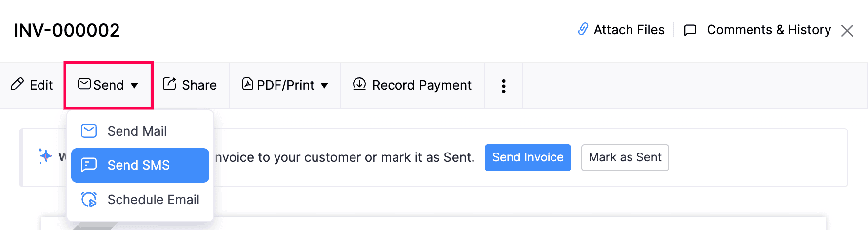Image resolution: width=868 pixels, height=230 pixels.
Task: Click the Send SMS chat icon
Action: coord(89,165)
